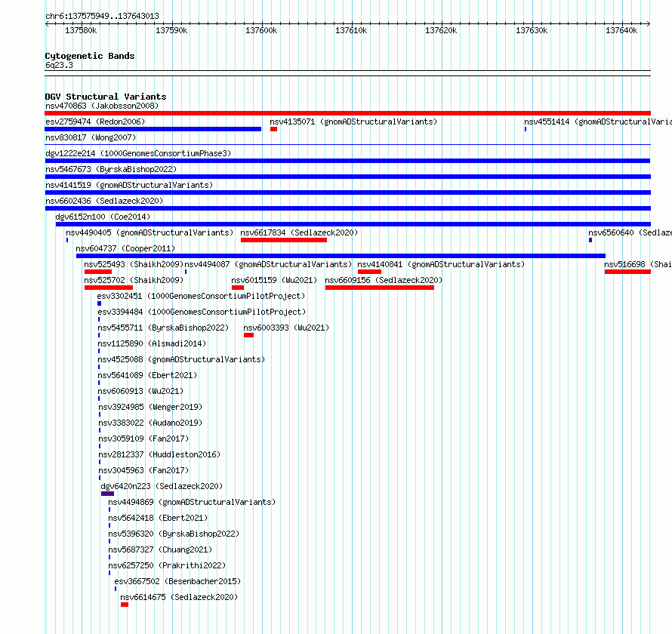Select nsv5642418 (Ebert2021) label

158,518
